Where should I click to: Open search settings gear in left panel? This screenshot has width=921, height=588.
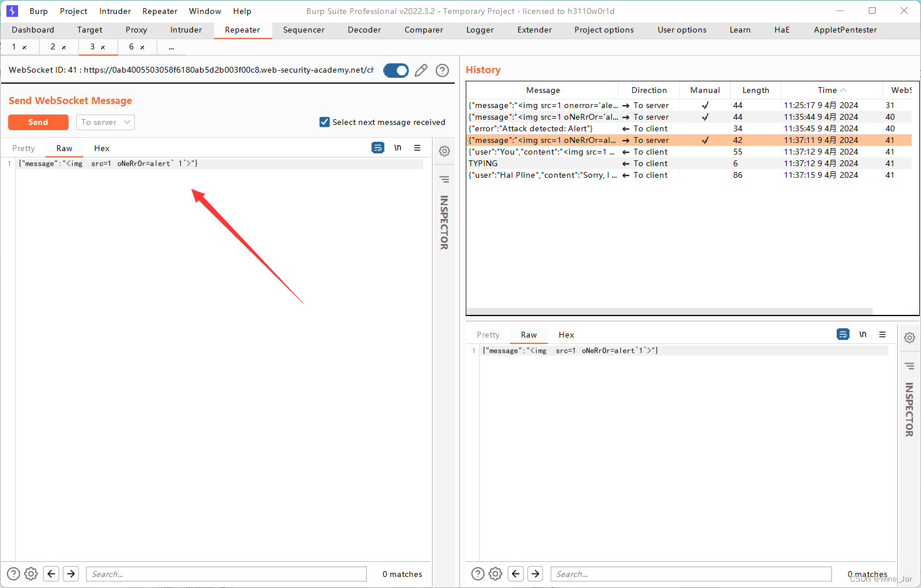[31, 574]
